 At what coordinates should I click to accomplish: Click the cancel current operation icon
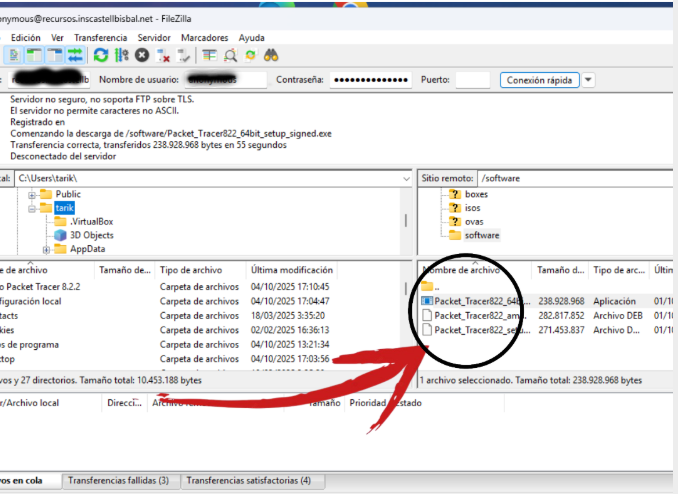click(x=143, y=55)
